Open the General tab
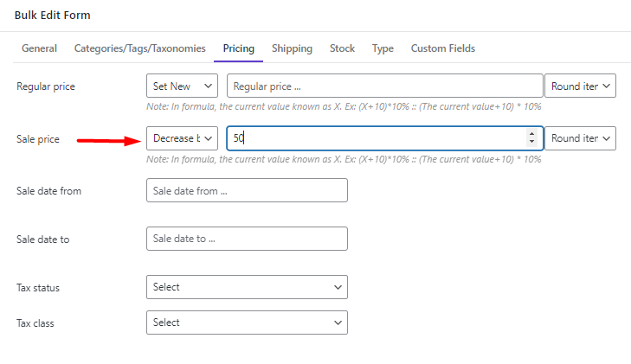The image size is (631, 364). [39, 48]
